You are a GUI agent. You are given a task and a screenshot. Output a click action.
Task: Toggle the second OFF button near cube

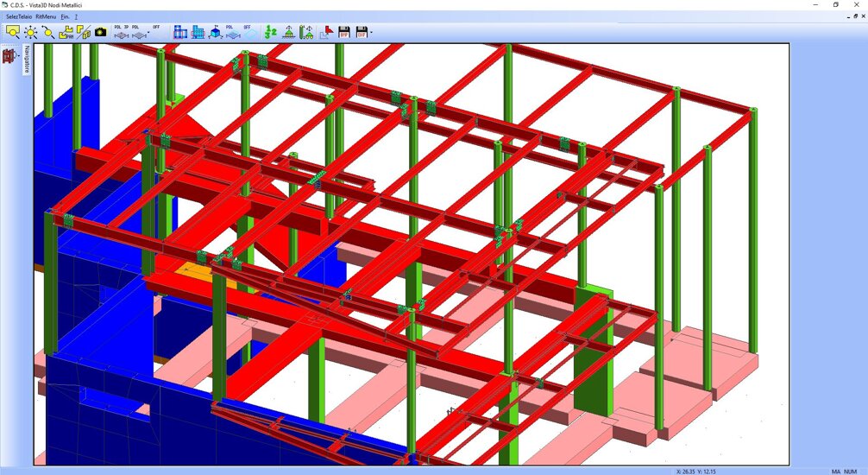[x=248, y=31]
